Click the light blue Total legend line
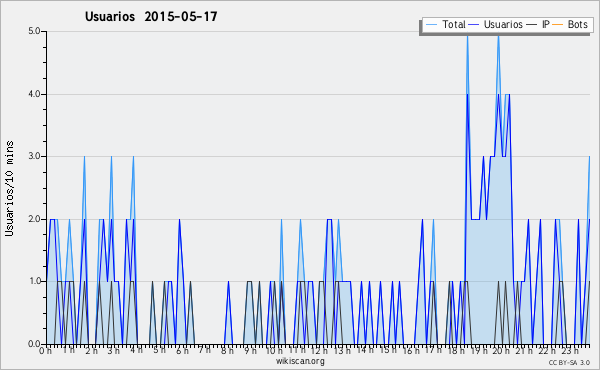This screenshot has width=600, height=370. [x=431, y=25]
